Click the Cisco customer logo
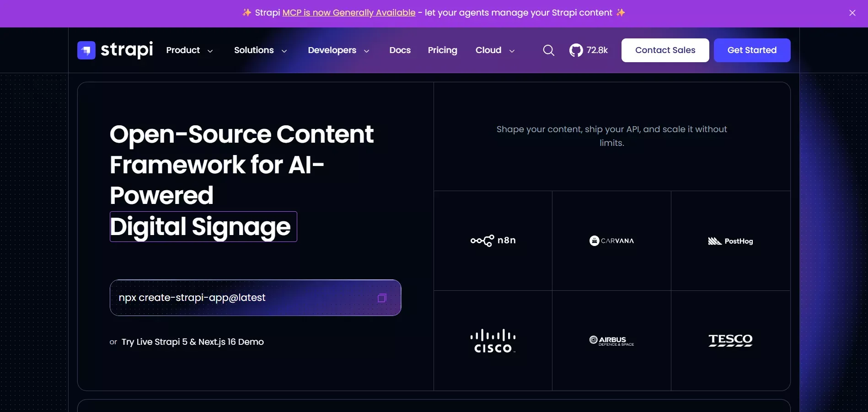Viewport: 868px width, 412px height. tap(493, 341)
